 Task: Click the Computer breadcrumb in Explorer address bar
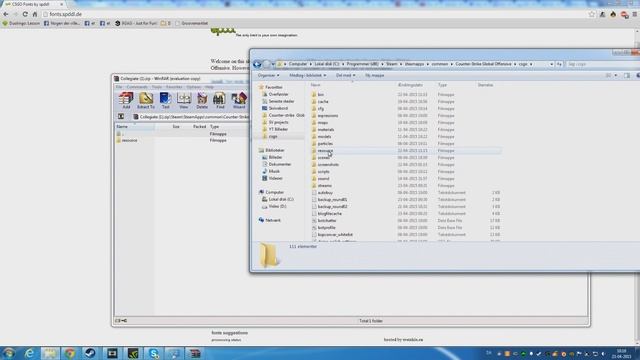(x=298, y=64)
